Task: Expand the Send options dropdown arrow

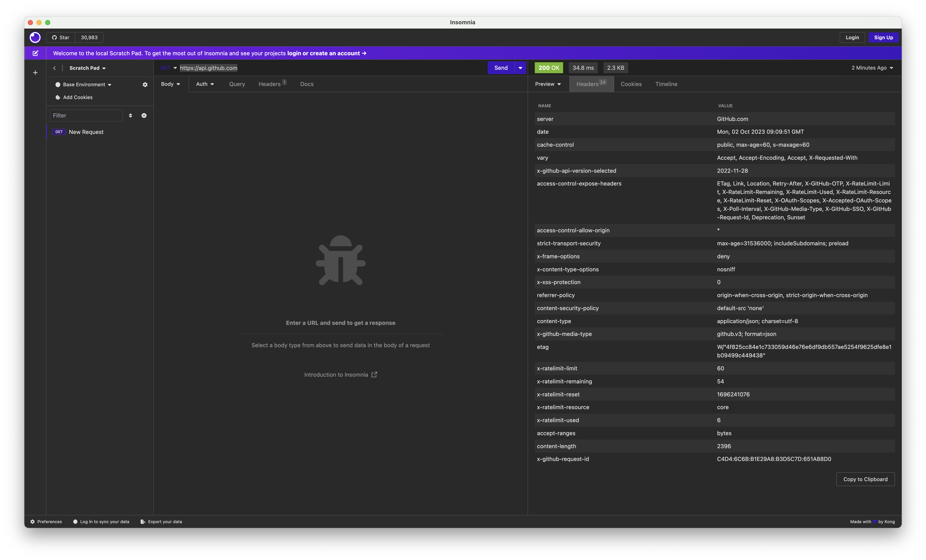Action: click(x=520, y=68)
